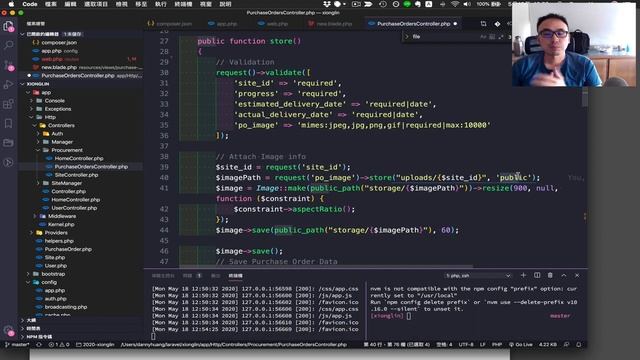Click the accounts icon at the activity bar bottom
Image resolution: width=640 pixels, height=360 pixels.
click(8, 331)
